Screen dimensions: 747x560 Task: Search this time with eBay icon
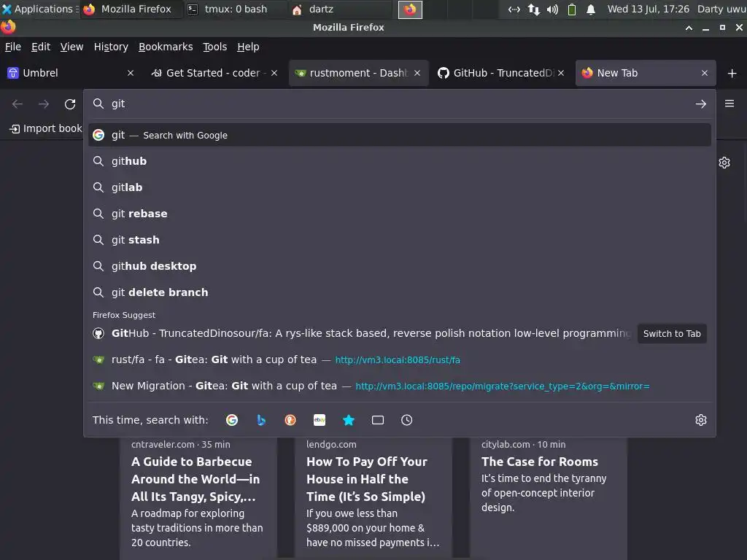pos(320,420)
